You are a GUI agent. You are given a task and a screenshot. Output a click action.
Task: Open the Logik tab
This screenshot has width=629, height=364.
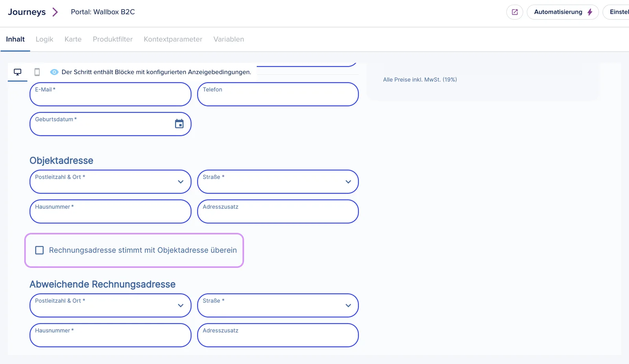click(x=44, y=39)
